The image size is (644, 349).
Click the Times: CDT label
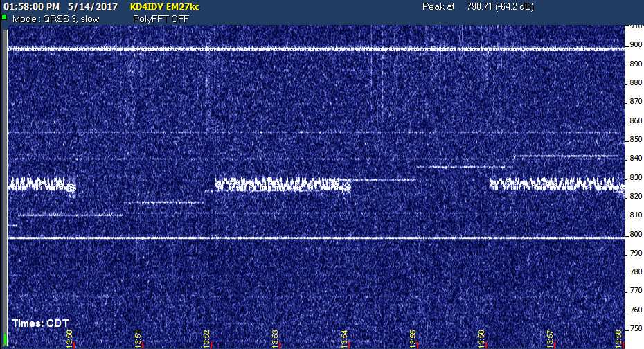(40, 323)
